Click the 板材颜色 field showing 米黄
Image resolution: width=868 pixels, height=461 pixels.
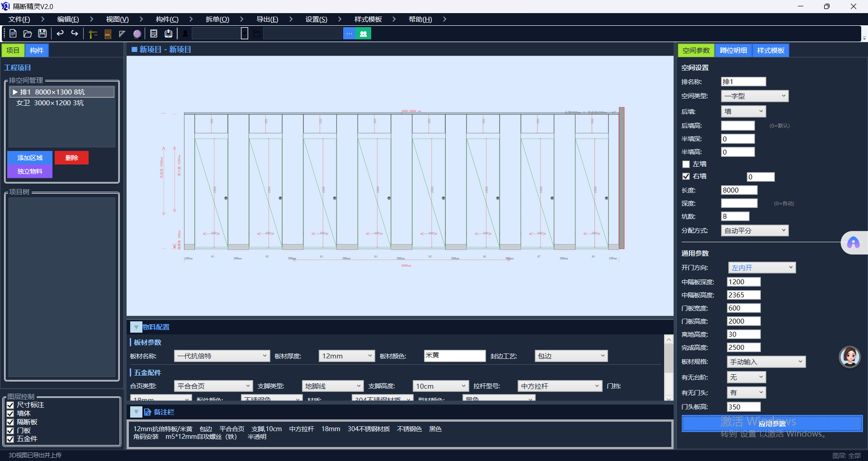point(455,356)
